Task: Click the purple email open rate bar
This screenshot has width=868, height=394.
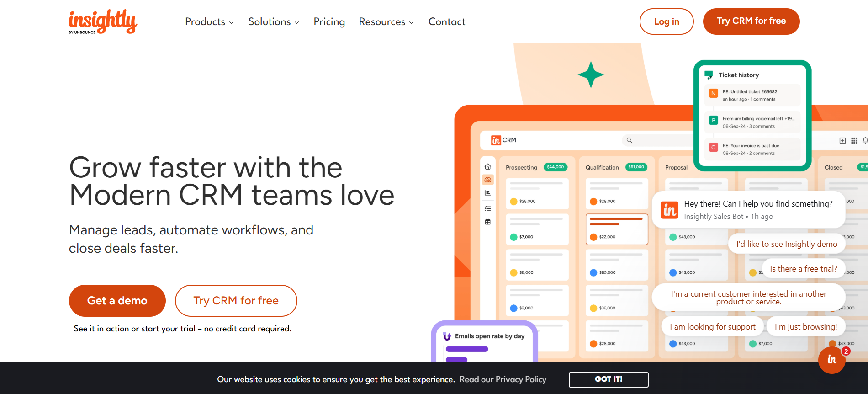Action: click(x=467, y=349)
